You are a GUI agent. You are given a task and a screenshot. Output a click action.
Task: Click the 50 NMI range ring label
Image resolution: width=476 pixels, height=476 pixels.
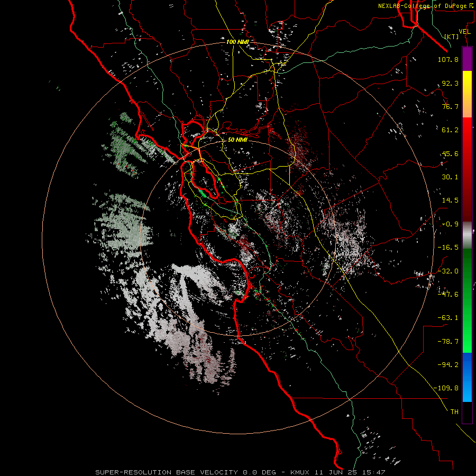click(237, 140)
